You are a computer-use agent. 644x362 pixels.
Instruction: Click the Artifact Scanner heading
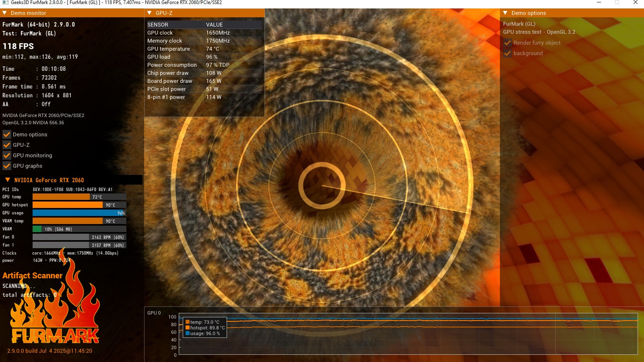33,276
